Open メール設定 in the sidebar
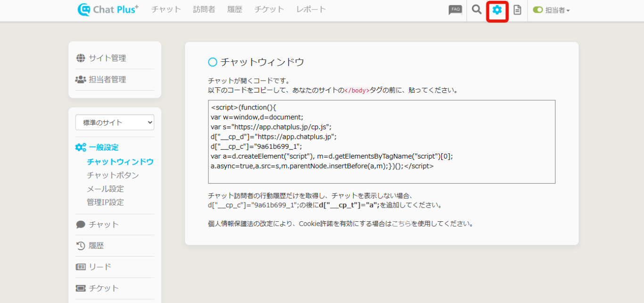The image size is (644, 303). [105, 189]
